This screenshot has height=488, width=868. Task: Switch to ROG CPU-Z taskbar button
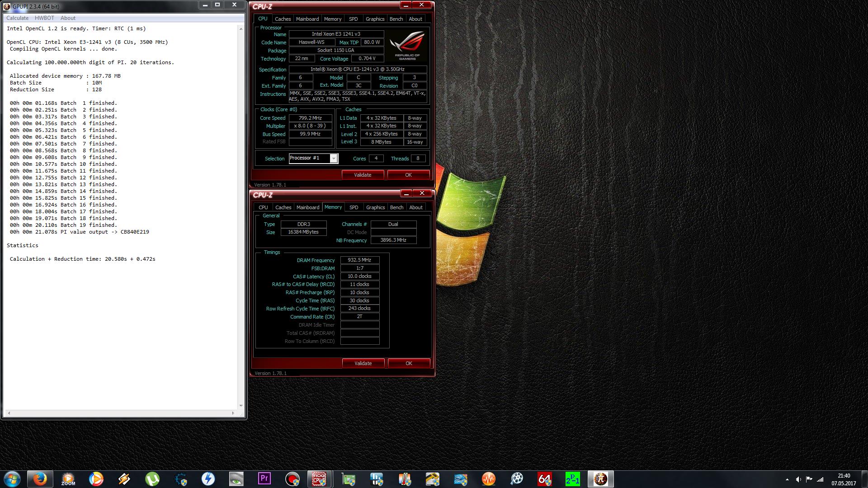pyautogui.click(x=320, y=479)
